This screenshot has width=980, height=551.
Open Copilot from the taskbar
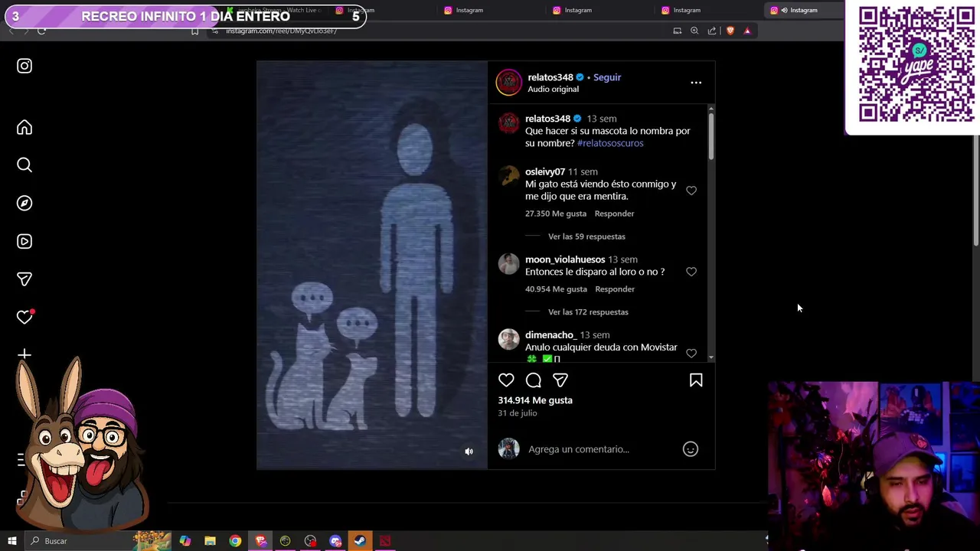point(185,541)
